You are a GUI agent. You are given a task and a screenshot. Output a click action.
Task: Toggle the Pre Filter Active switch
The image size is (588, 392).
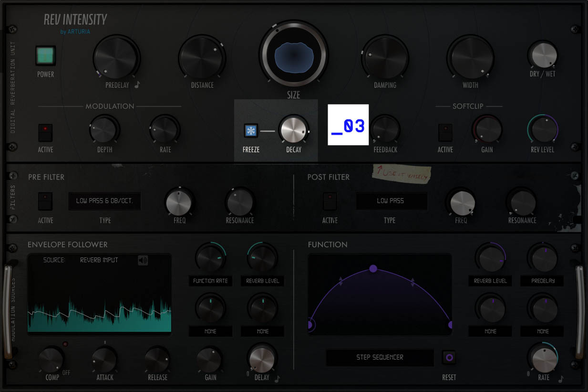pos(45,201)
